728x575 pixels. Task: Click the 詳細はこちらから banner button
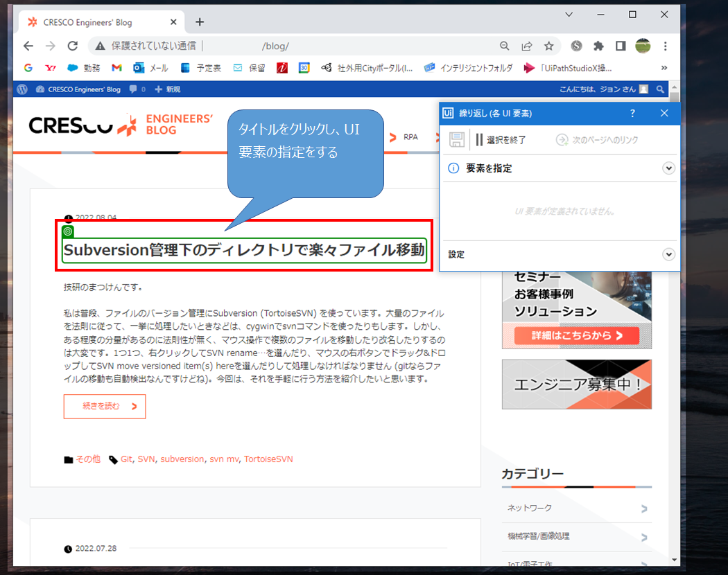(x=577, y=335)
